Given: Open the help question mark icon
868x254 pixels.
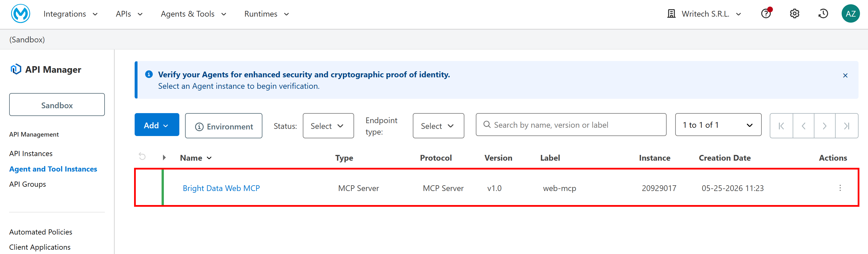Looking at the screenshot, I should [766, 13].
